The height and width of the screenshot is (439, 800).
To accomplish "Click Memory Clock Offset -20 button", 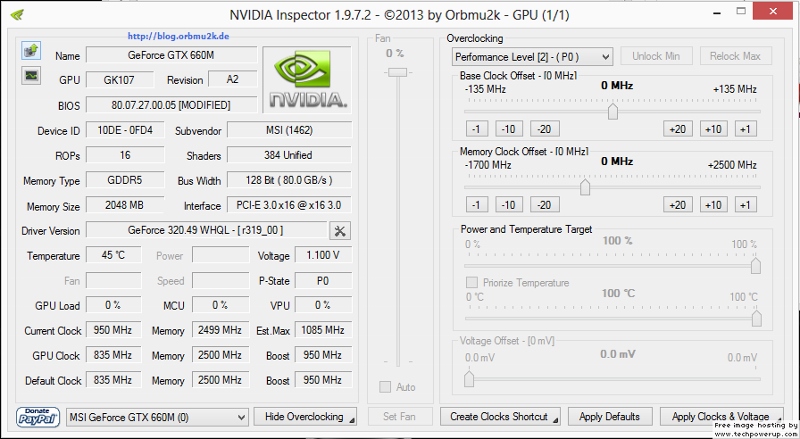I will pos(544,205).
